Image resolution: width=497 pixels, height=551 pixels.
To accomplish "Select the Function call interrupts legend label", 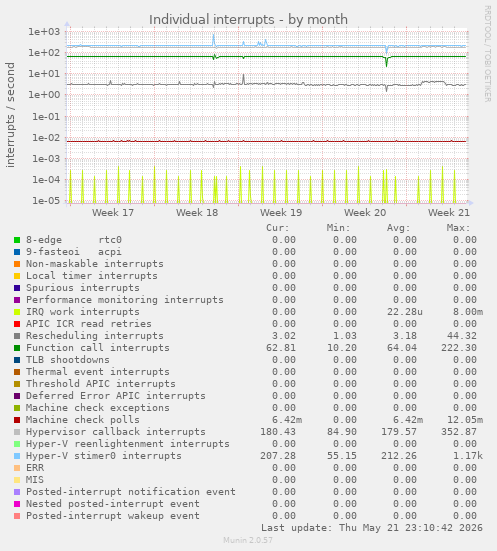I will 98,348.
